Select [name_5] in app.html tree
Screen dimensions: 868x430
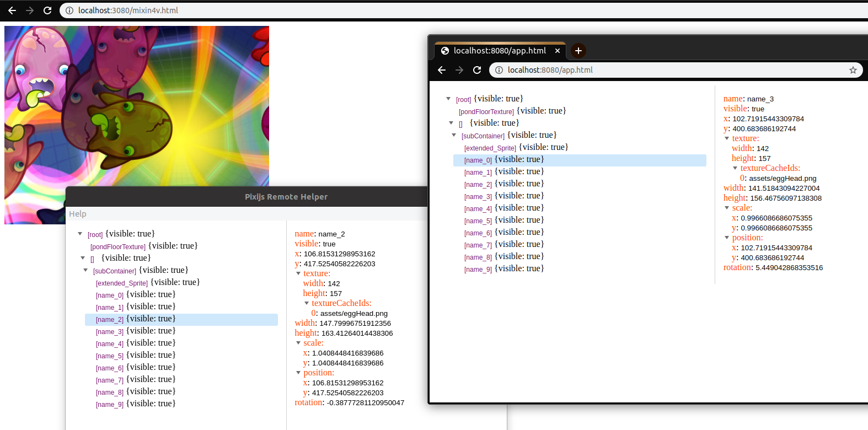pos(478,221)
